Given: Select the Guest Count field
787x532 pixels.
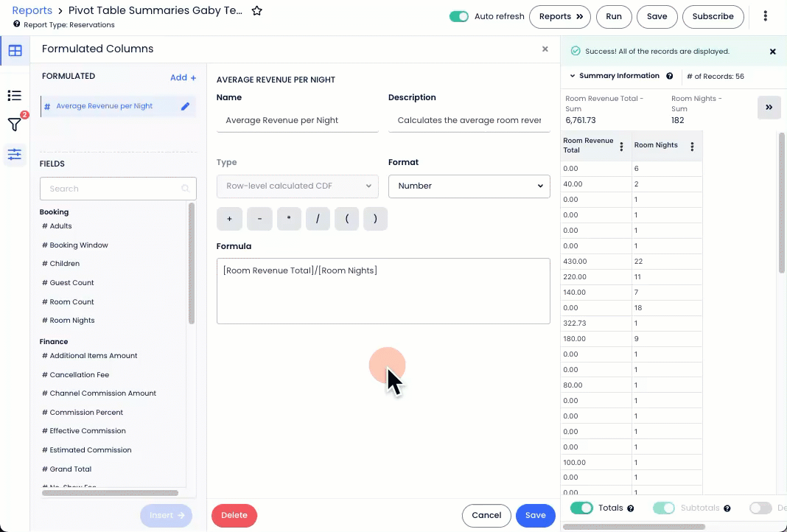Looking at the screenshot, I should [68, 282].
